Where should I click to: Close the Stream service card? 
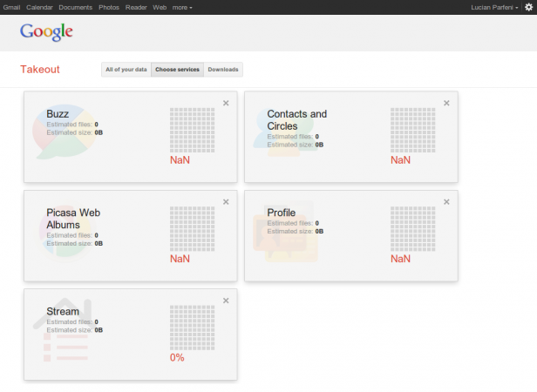(226, 301)
